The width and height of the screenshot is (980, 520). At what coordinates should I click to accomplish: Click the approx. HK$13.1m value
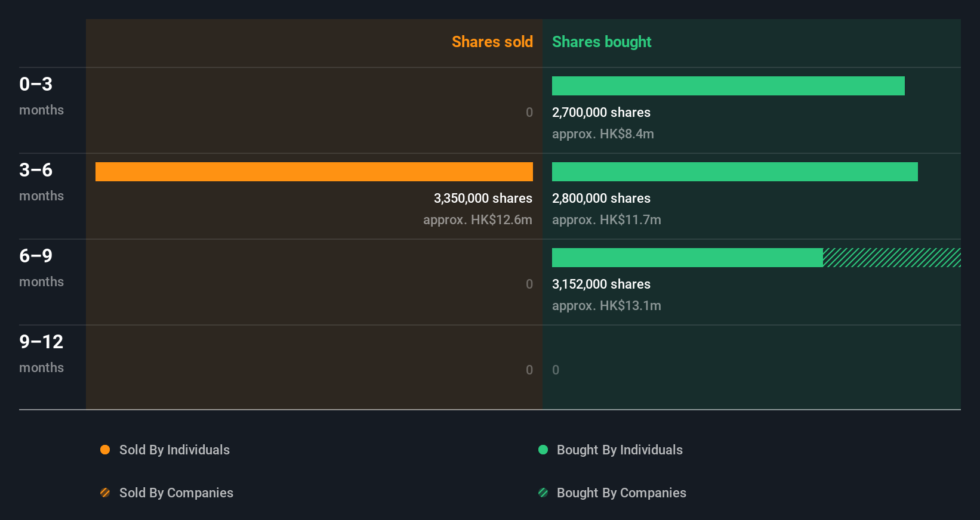pos(606,305)
